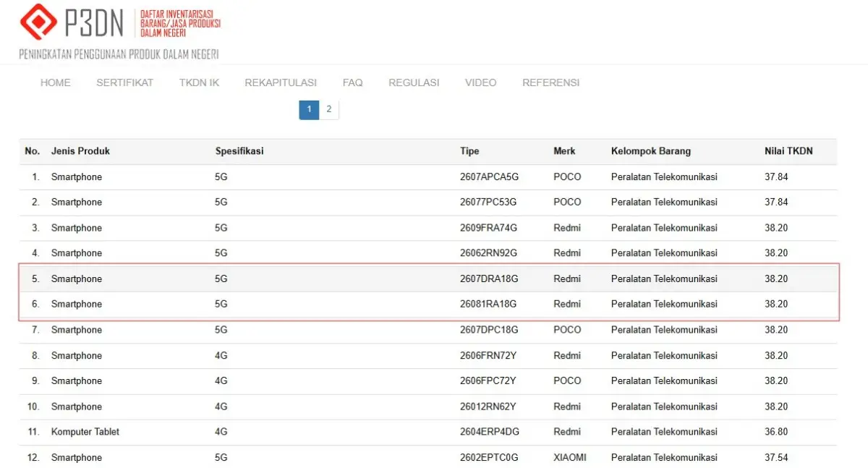Open the VIDEO menu item
This screenshot has height=468, width=868.
pyautogui.click(x=481, y=82)
